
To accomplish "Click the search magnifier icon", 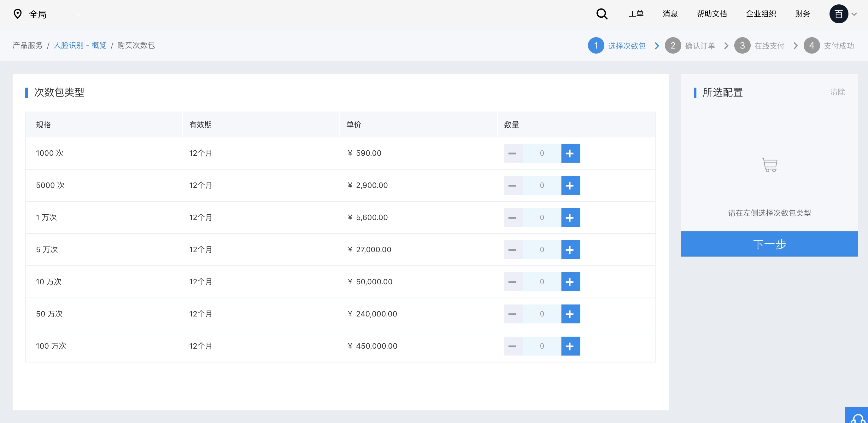I will pos(602,14).
